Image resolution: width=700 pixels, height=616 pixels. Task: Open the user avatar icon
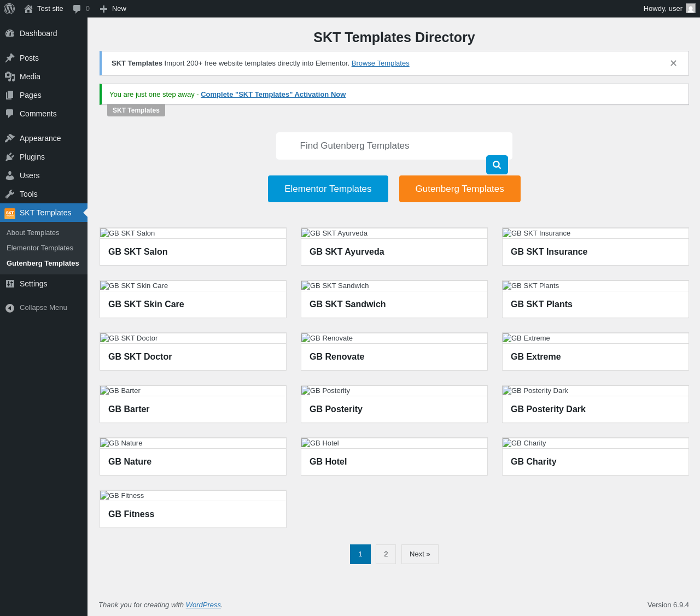[x=691, y=9]
